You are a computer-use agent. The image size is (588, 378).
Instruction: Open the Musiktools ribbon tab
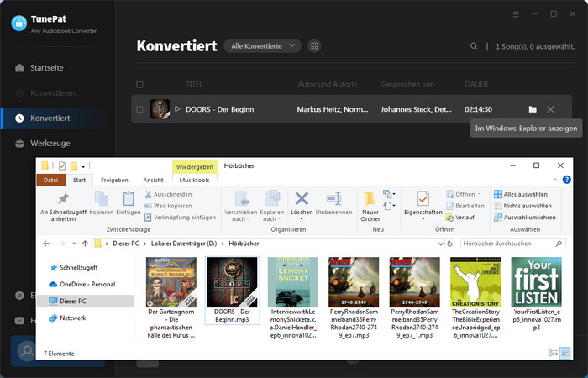(x=194, y=180)
